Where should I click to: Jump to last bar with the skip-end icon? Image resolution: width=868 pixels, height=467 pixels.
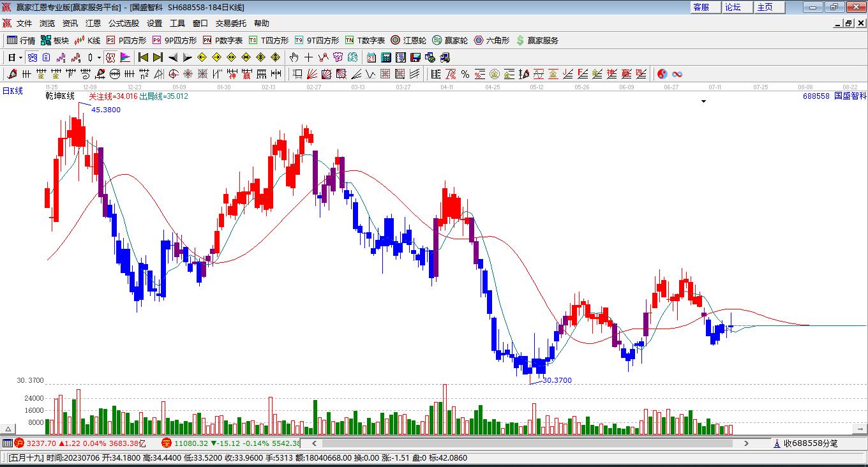point(158,57)
